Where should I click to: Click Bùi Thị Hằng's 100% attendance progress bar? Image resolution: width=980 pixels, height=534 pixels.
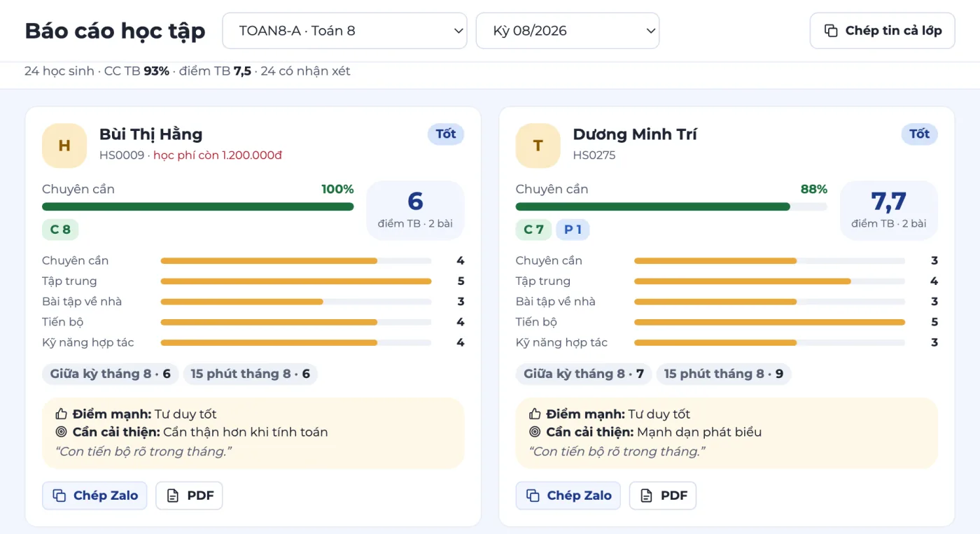(x=198, y=206)
